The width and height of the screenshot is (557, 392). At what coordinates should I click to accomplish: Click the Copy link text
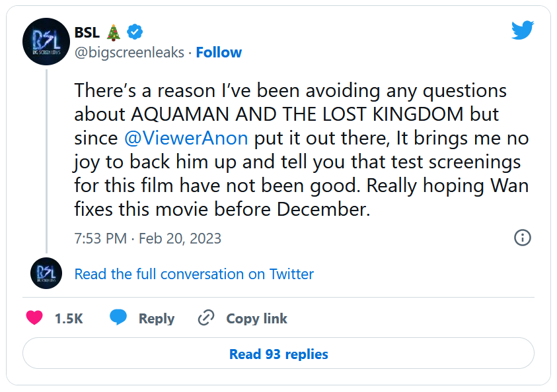point(256,319)
